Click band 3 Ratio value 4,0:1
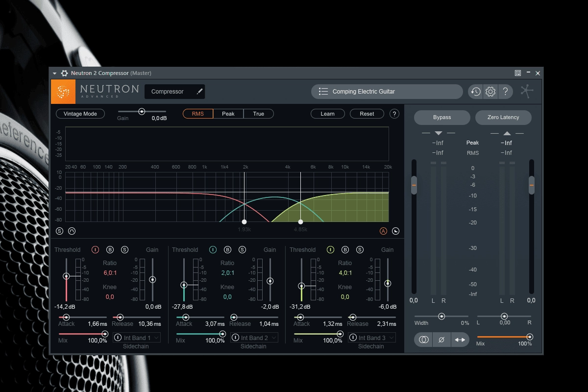 point(345,273)
